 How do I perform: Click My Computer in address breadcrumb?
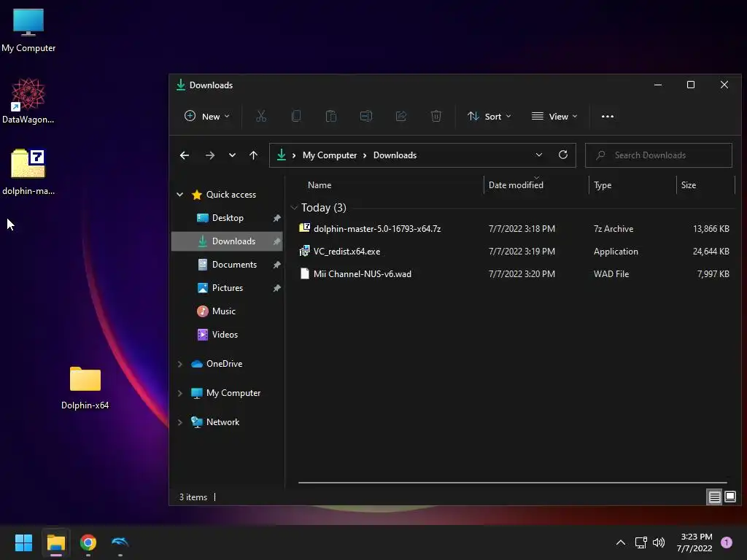pos(330,155)
